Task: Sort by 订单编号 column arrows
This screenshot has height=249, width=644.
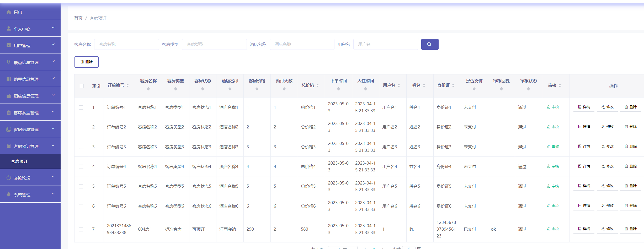Action: pos(127,85)
